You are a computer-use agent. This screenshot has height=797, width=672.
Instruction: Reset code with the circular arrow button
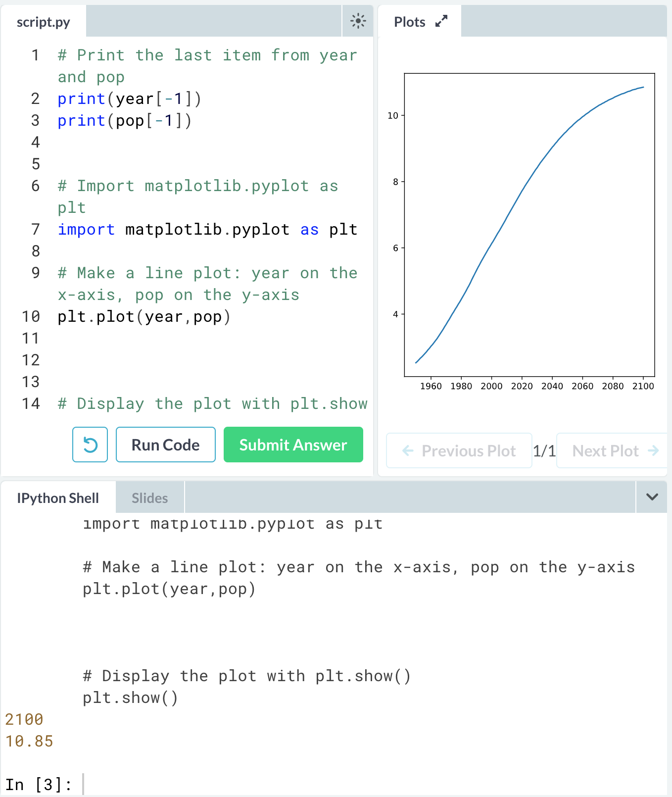tap(90, 445)
